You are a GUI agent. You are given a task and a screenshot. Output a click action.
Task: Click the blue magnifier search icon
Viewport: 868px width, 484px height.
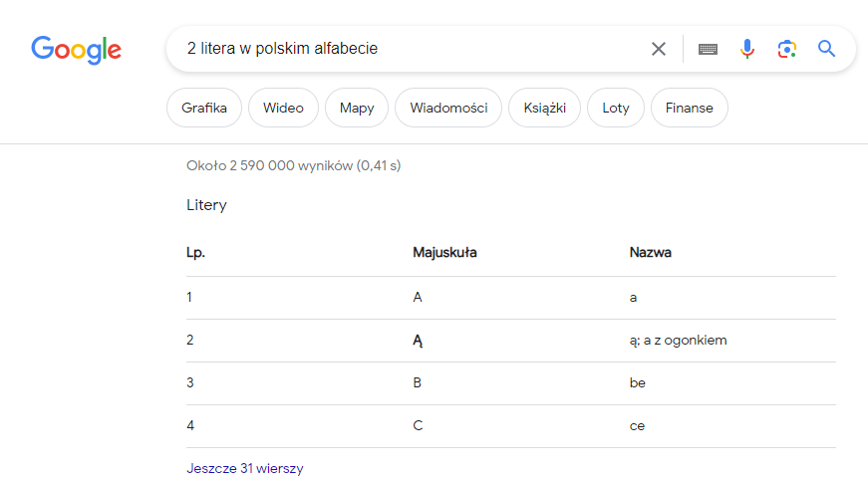(x=826, y=49)
